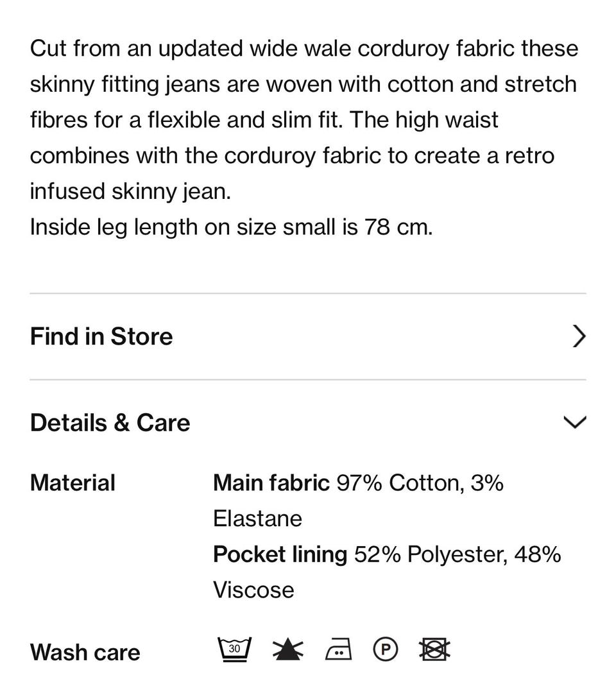The width and height of the screenshot is (616, 686).
Task: Tap the do-not-tumble-dry icon
Action: pos(434,650)
